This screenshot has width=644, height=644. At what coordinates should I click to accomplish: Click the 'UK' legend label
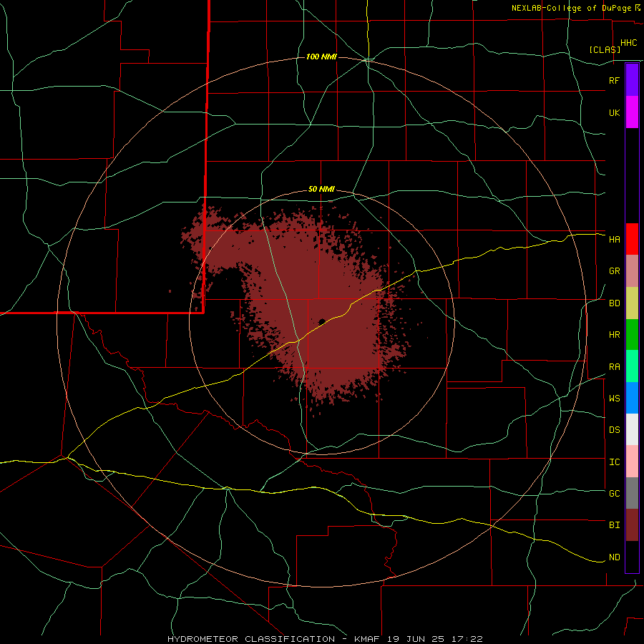coord(614,112)
